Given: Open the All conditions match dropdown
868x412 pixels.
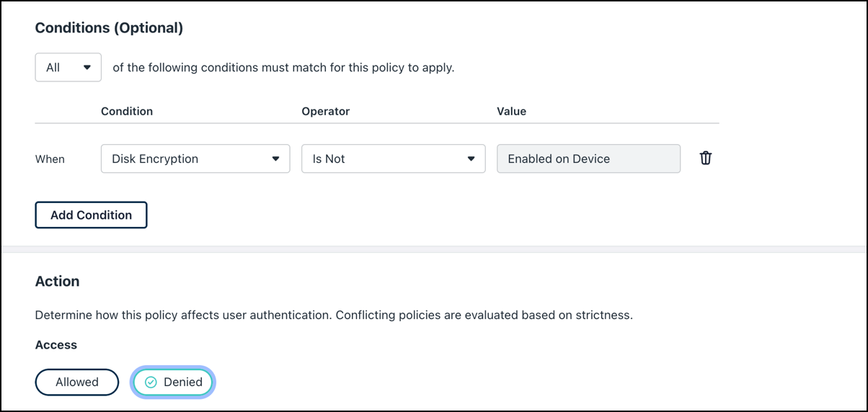Looking at the screenshot, I should pyautogui.click(x=68, y=68).
